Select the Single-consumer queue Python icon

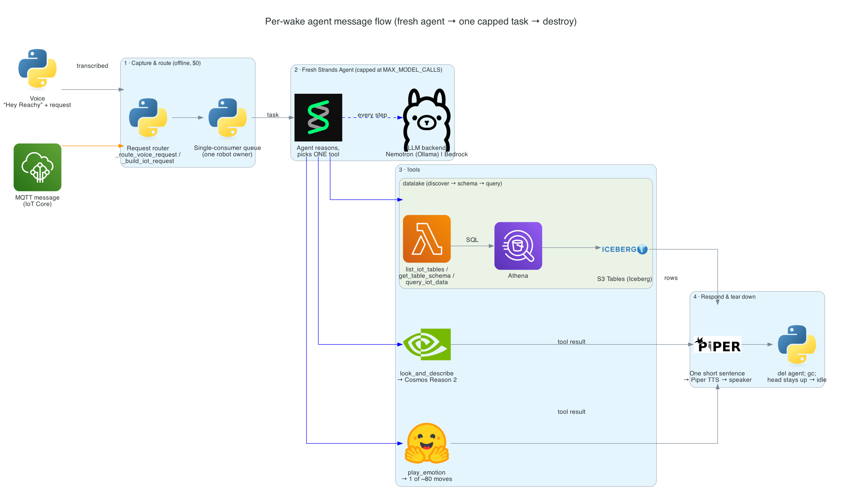coord(227,118)
